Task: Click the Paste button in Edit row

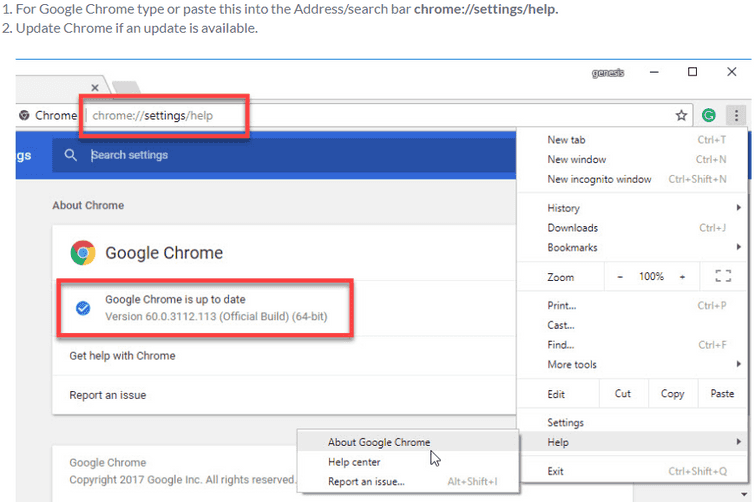Action: [x=722, y=394]
